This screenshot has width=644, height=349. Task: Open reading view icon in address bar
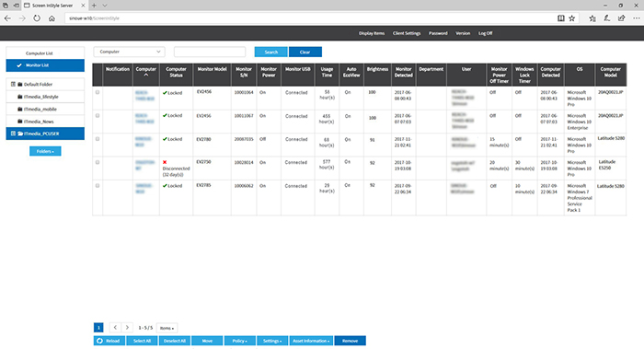[x=560, y=18]
